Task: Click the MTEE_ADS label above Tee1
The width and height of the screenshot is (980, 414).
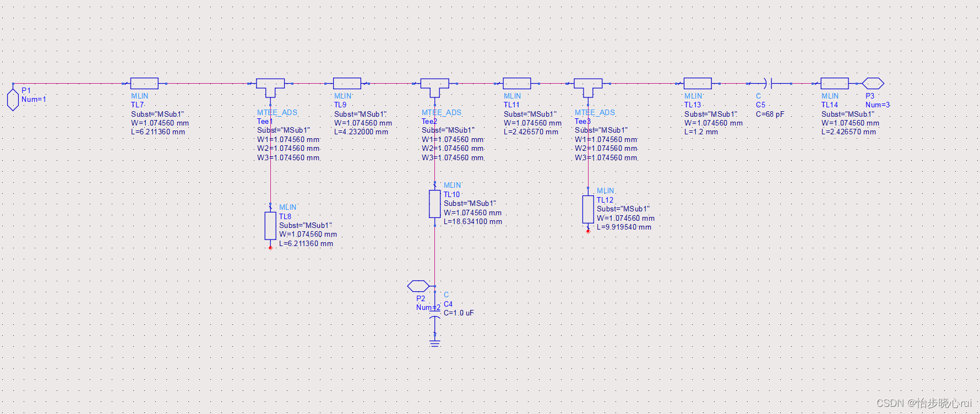Action: tap(277, 112)
